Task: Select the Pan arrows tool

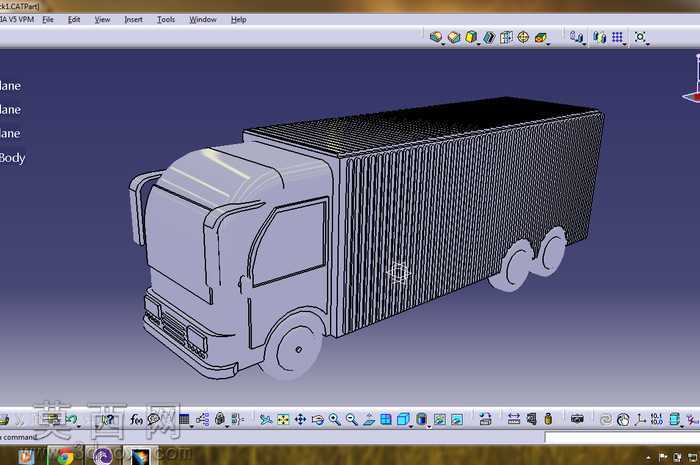Action: pos(300,419)
